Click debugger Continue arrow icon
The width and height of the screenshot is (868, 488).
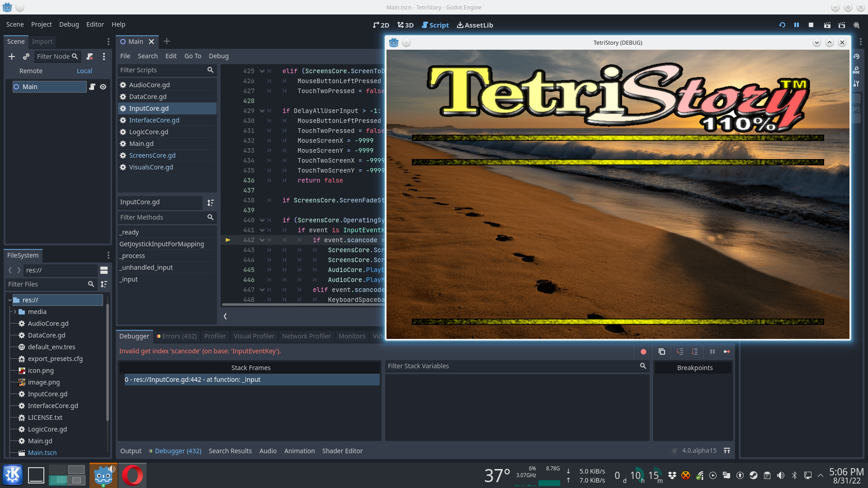click(x=727, y=352)
